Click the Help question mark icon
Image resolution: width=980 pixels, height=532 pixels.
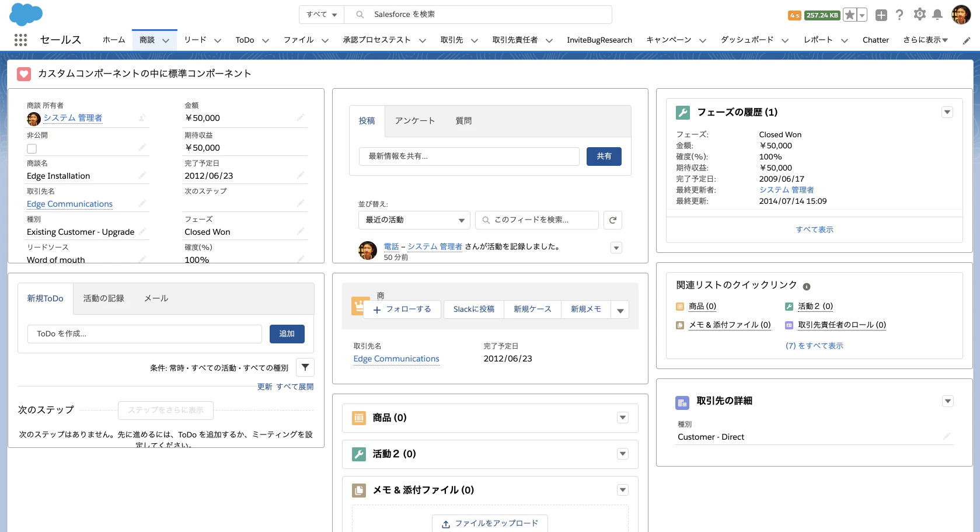click(899, 15)
